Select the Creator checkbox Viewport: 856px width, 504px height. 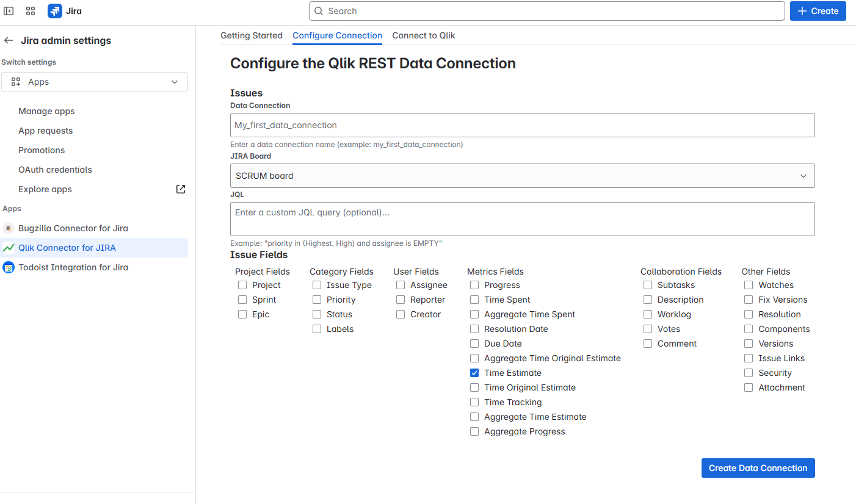pos(401,314)
